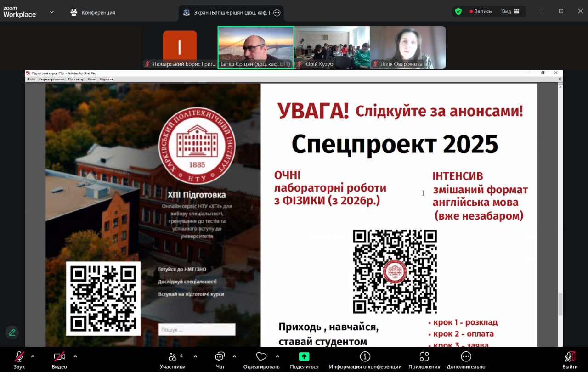Expand the video options chevron beside Видео
This screenshot has height=372, width=588.
tap(75, 356)
